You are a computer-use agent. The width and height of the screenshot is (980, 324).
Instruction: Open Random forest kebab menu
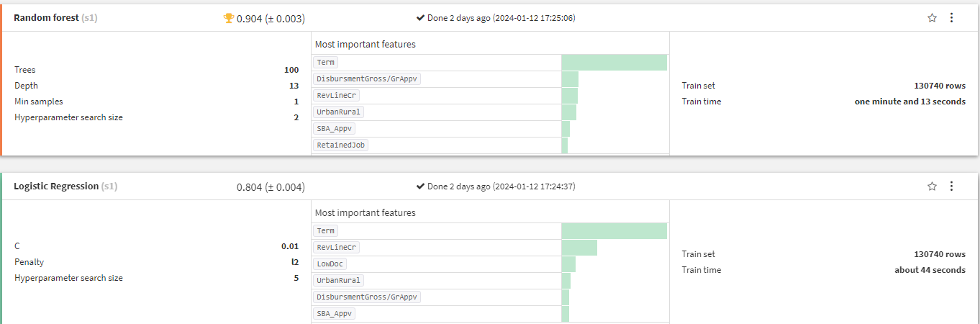click(x=951, y=18)
